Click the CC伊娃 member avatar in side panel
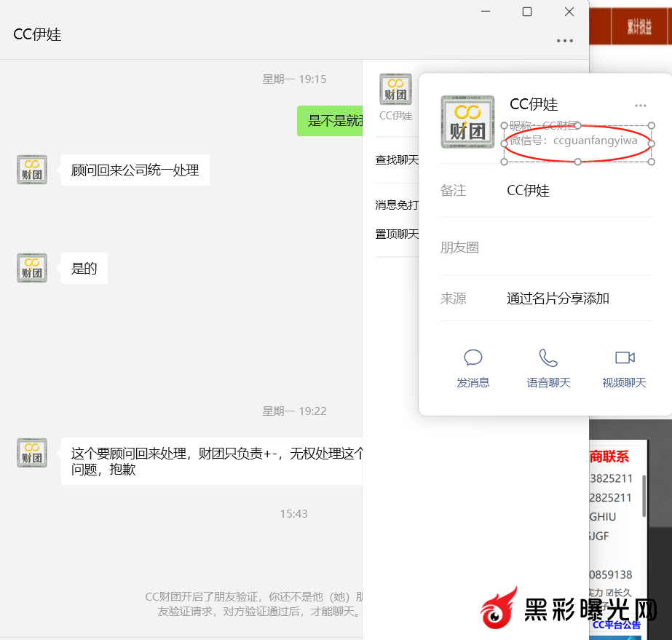The width and height of the screenshot is (672, 640). pyautogui.click(x=395, y=89)
